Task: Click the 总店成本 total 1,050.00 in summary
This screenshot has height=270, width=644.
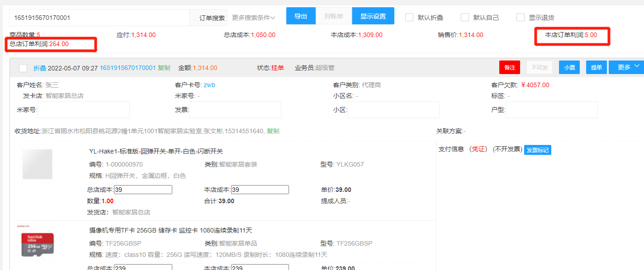Action: [263, 35]
